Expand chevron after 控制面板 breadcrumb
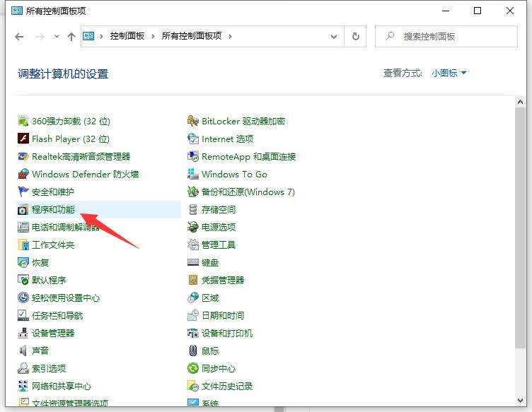The width and height of the screenshot is (532, 412). [153, 36]
